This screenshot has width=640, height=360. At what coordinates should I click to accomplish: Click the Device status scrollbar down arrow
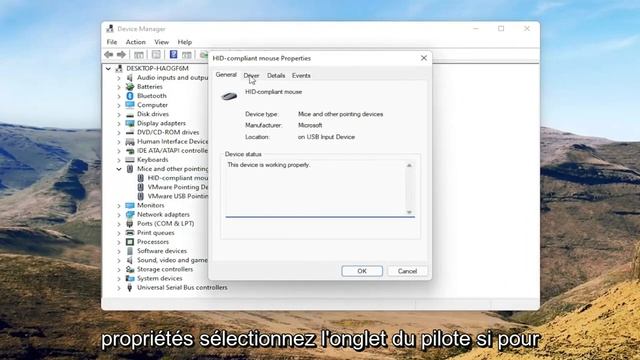409,212
